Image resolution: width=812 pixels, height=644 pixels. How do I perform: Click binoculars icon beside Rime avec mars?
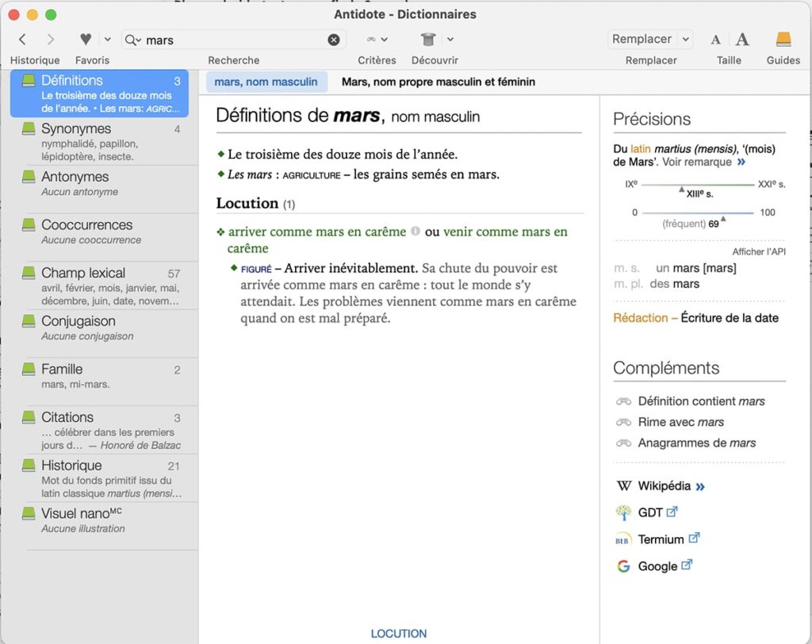click(x=623, y=422)
